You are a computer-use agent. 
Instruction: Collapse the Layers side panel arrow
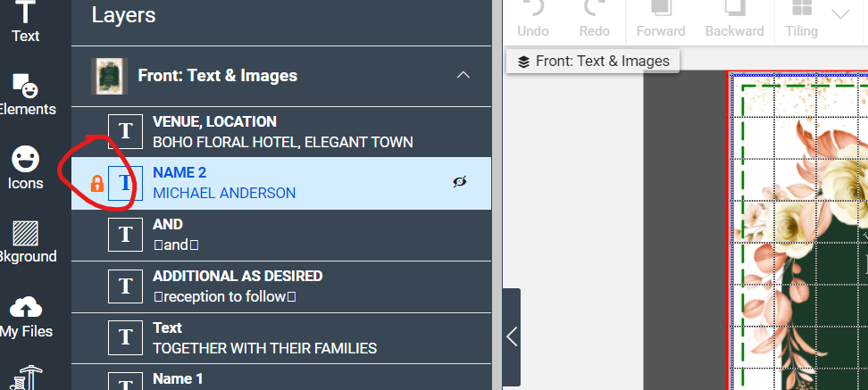coord(512,336)
